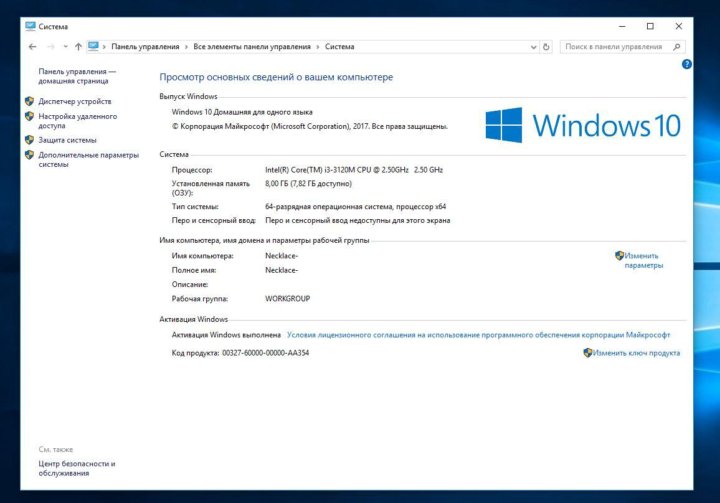Open help with blue question icon
Image resolution: width=720 pixels, height=503 pixels.
(x=686, y=64)
